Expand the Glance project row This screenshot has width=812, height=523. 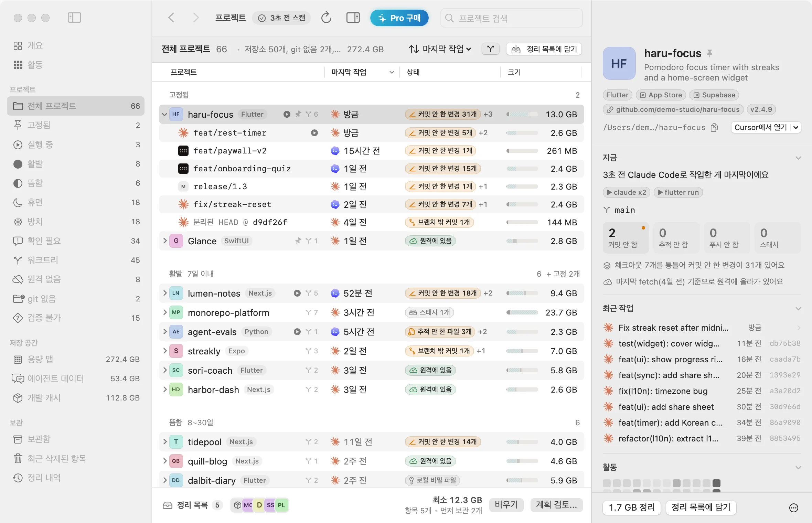(x=164, y=241)
